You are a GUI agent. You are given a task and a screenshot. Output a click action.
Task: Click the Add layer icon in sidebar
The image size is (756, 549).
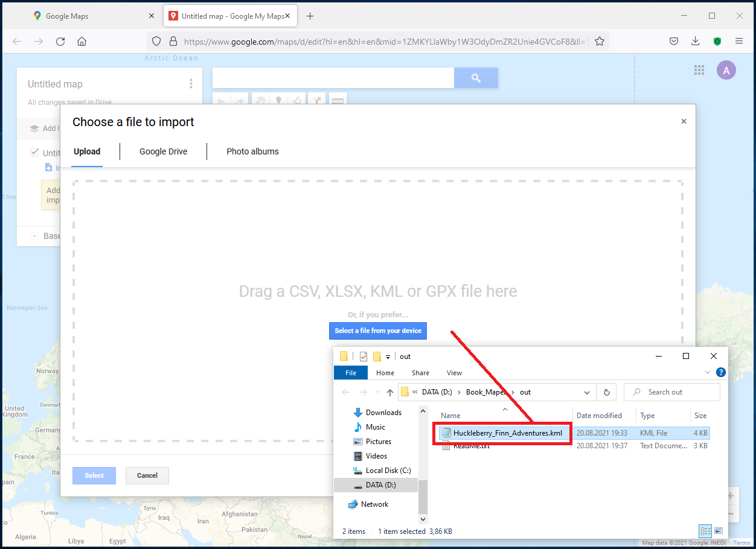[x=34, y=128]
